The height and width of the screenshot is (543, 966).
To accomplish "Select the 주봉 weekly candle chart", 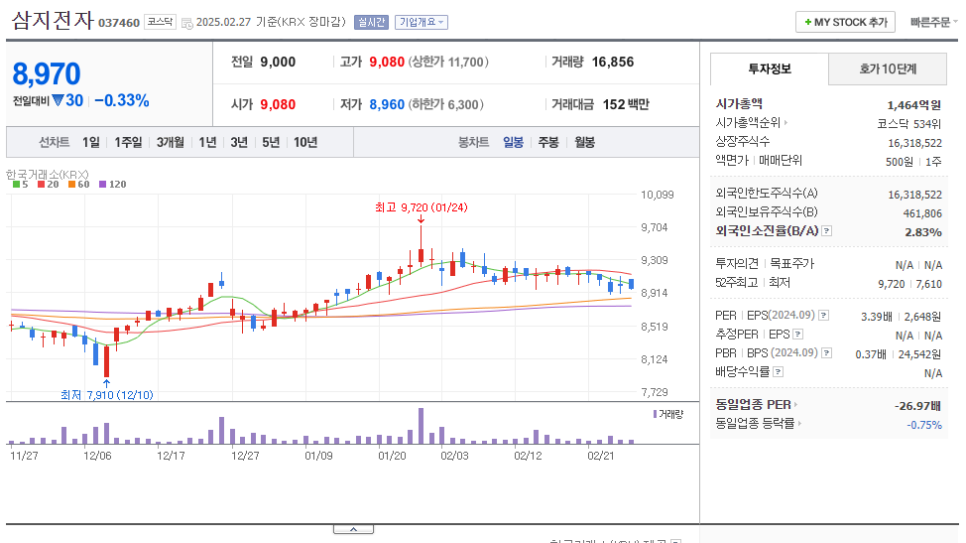I will coord(548,142).
